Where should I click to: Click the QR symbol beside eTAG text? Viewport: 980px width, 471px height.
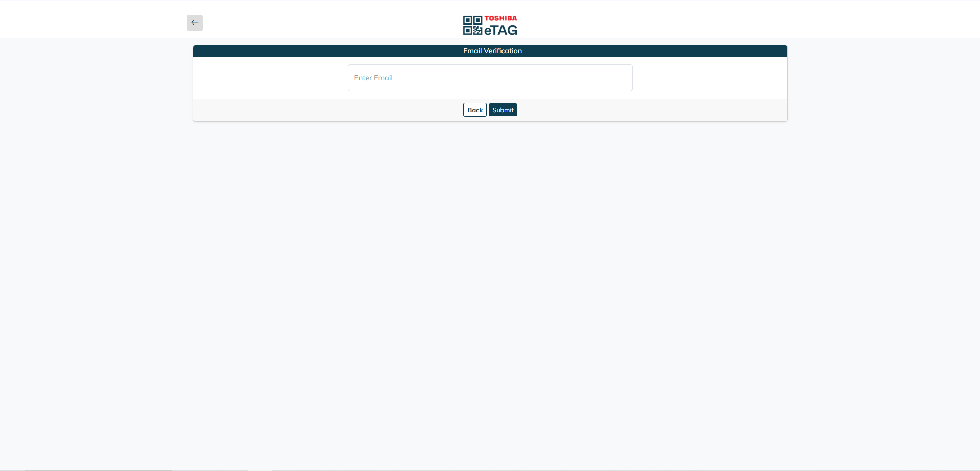[x=471, y=25]
